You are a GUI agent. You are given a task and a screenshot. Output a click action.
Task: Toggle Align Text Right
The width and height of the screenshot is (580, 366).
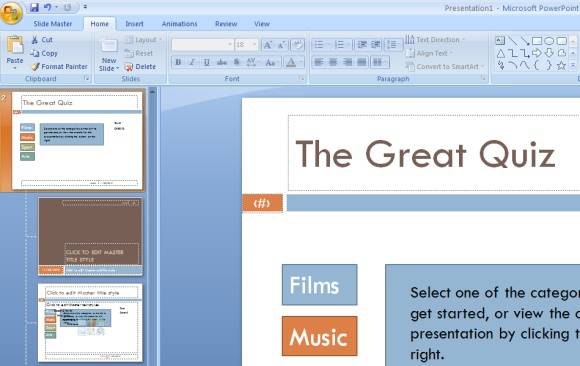347,62
